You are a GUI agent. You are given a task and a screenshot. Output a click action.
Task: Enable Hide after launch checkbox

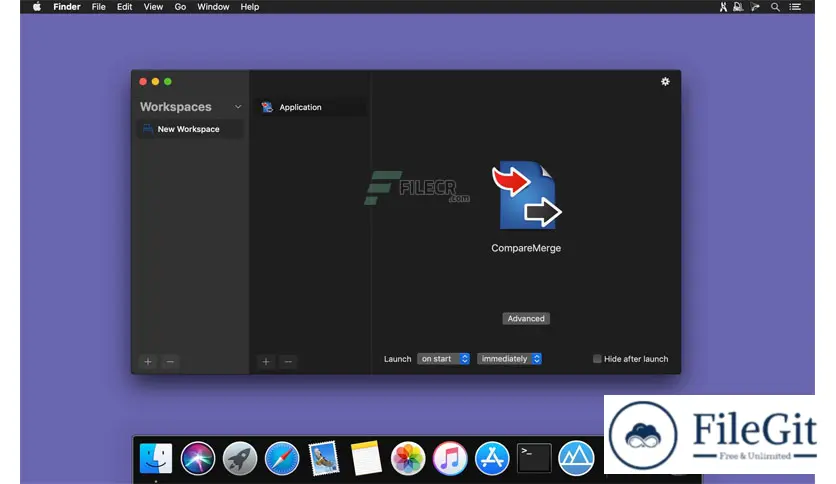click(x=597, y=359)
